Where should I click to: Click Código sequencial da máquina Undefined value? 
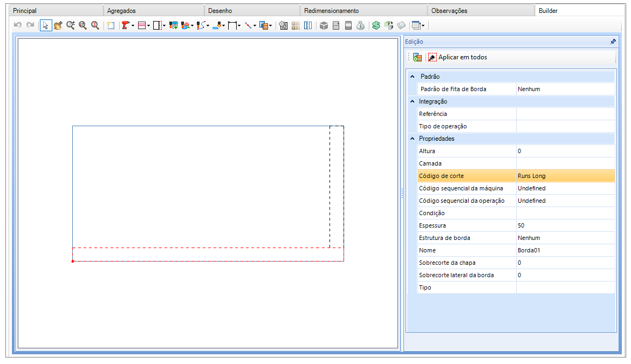point(565,188)
